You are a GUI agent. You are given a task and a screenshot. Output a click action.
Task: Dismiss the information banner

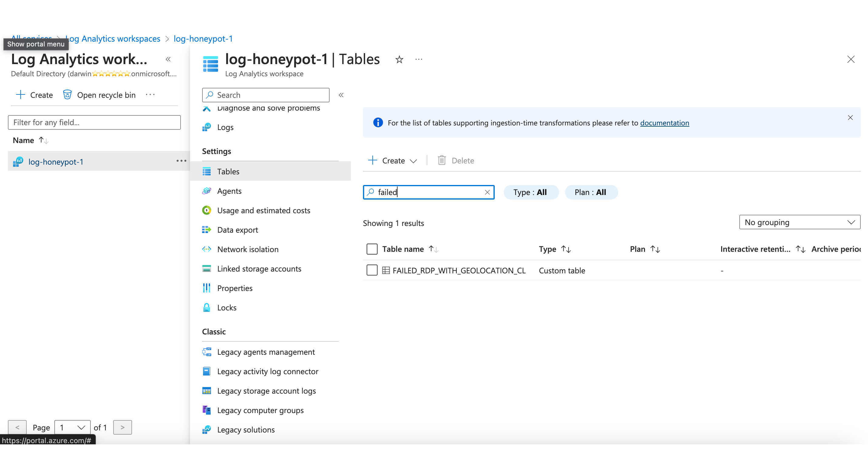[850, 118]
